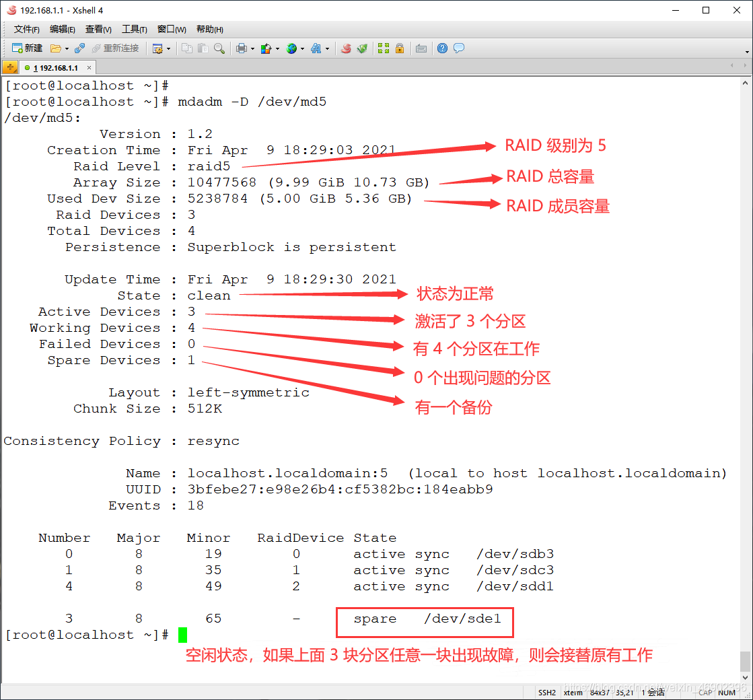The image size is (753, 700).
Task: Click the 重新连接 (Reconnect) button
Action: [115, 48]
